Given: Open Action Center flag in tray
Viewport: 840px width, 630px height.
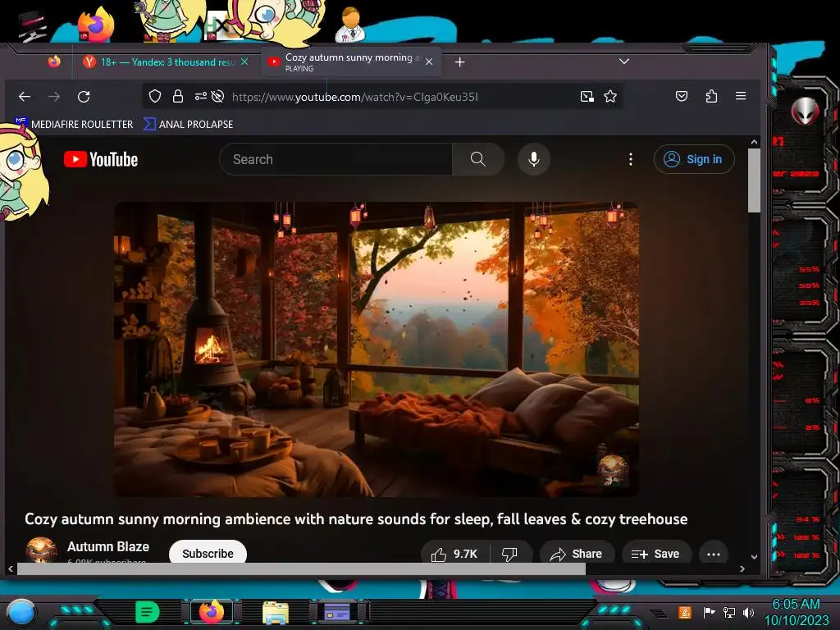Looking at the screenshot, I should pos(710,612).
